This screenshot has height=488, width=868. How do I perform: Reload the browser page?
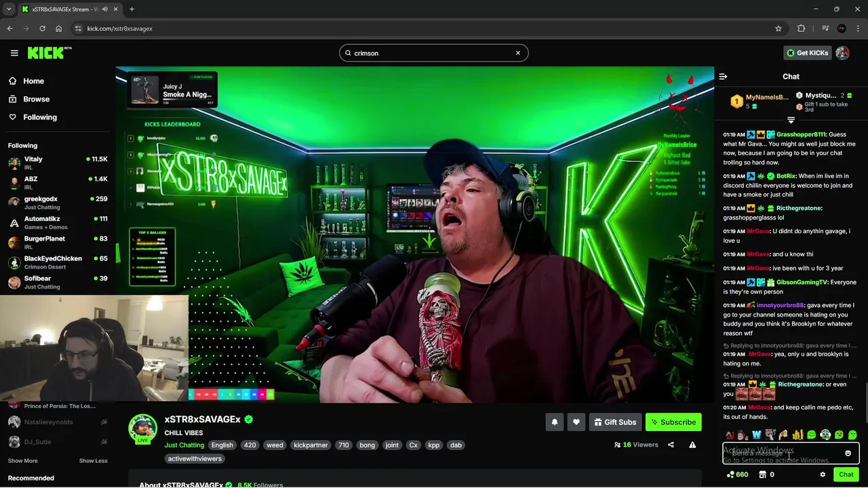click(42, 28)
